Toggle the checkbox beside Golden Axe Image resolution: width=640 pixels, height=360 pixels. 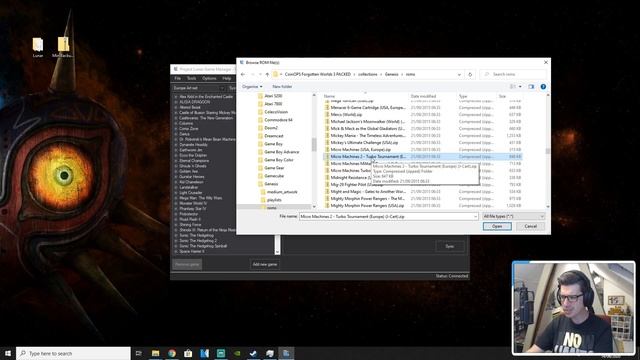pyautogui.click(x=176, y=171)
